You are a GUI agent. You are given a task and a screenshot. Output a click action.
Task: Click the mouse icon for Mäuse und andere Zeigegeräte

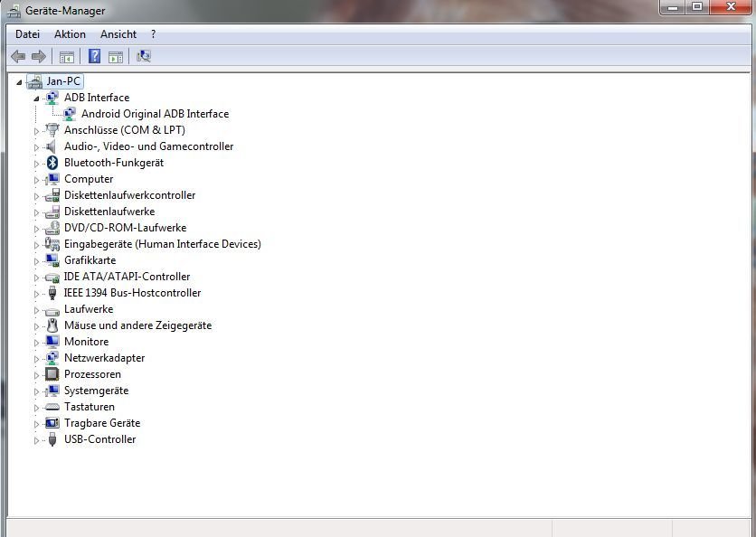point(52,325)
